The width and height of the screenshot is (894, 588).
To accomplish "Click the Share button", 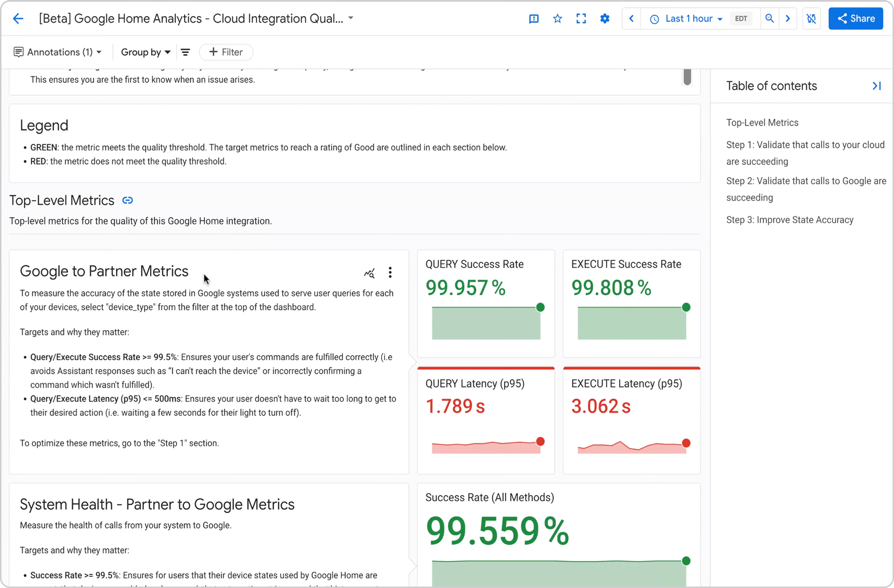I will (x=855, y=18).
